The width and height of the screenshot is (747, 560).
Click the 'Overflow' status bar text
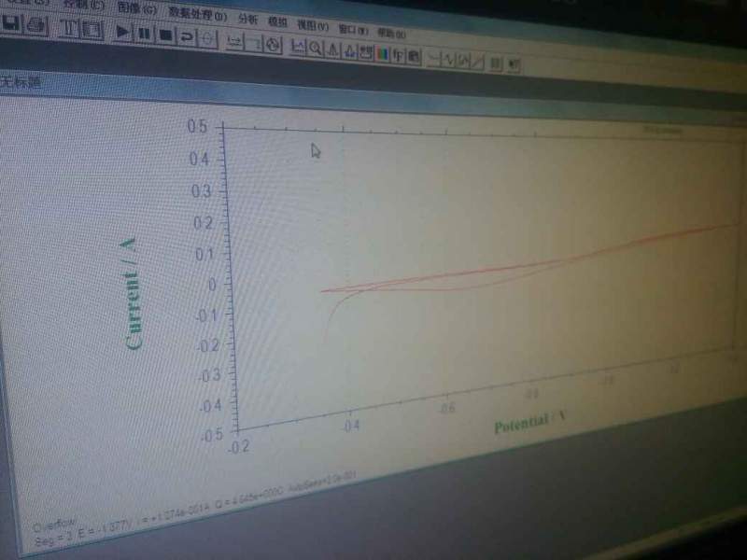coord(54,525)
